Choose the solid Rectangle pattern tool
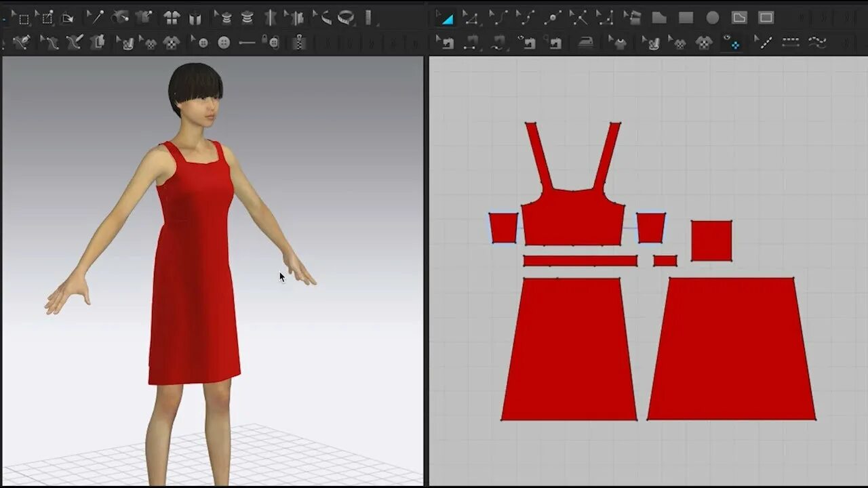Viewport: 868px width, 488px height. pos(686,18)
